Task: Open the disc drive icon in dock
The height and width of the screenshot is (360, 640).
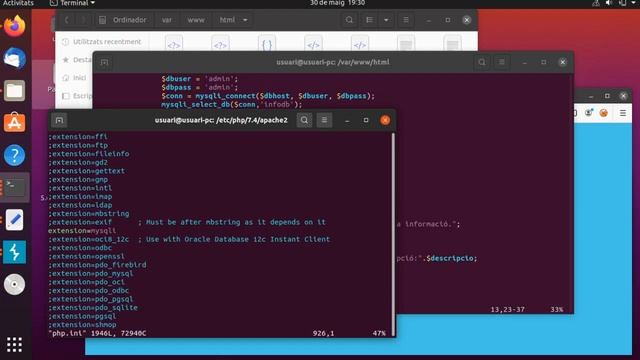Action: pos(15,284)
